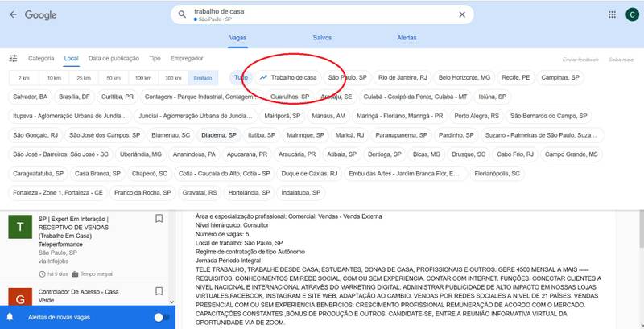Select the 100 km distance

click(x=143, y=78)
